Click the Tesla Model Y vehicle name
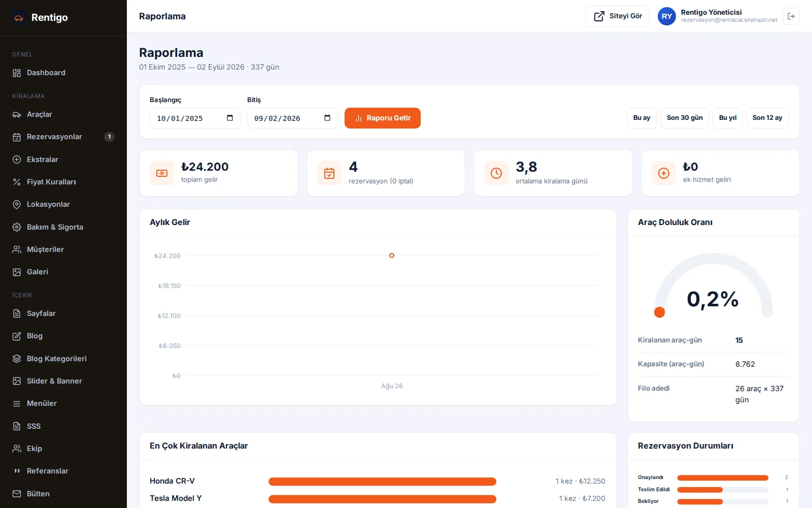The width and height of the screenshot is (812, 508). (176, 498)
